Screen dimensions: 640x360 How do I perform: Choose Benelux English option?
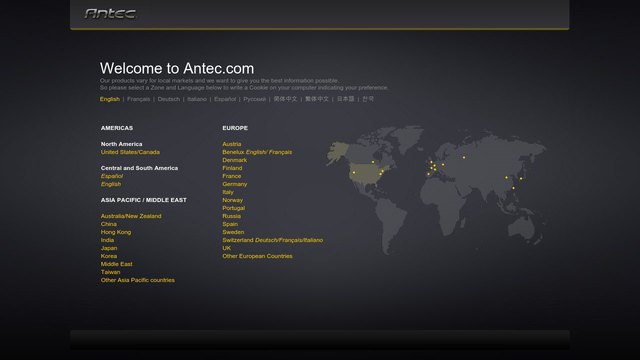click(256, 152)
